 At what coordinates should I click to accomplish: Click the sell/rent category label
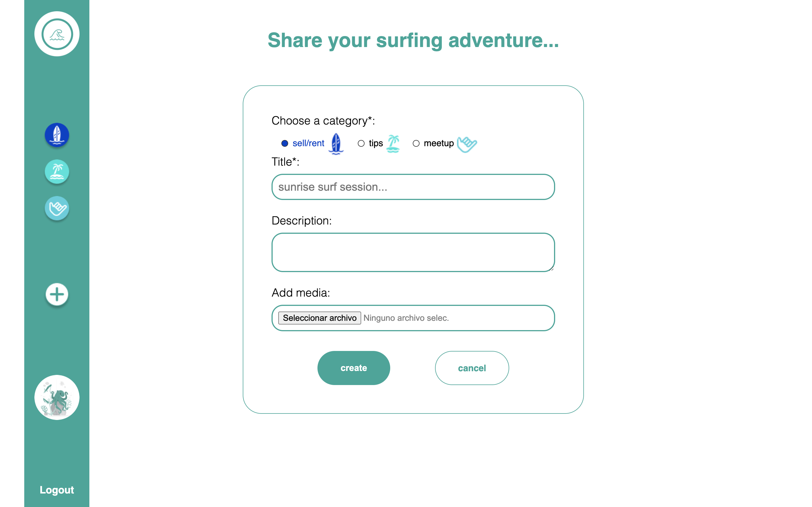click(308, 143)
